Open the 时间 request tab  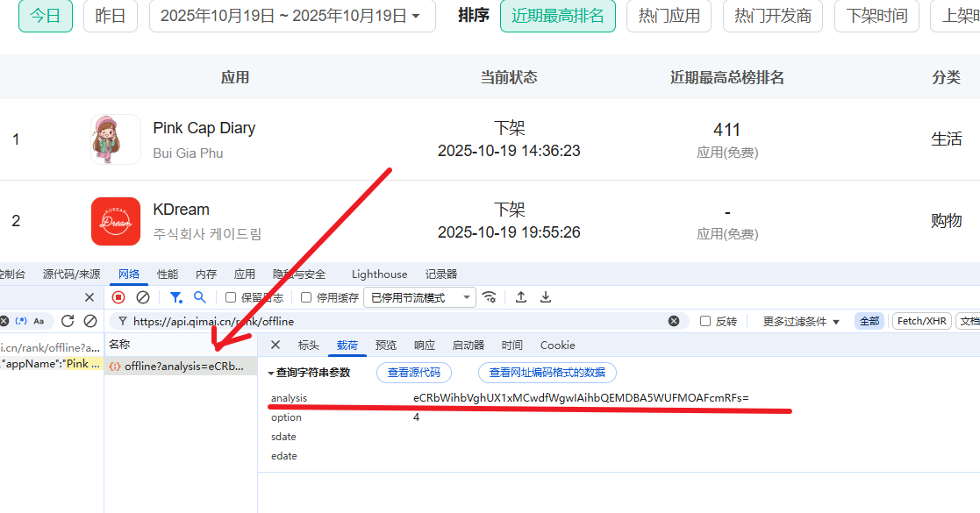(511, 345)
